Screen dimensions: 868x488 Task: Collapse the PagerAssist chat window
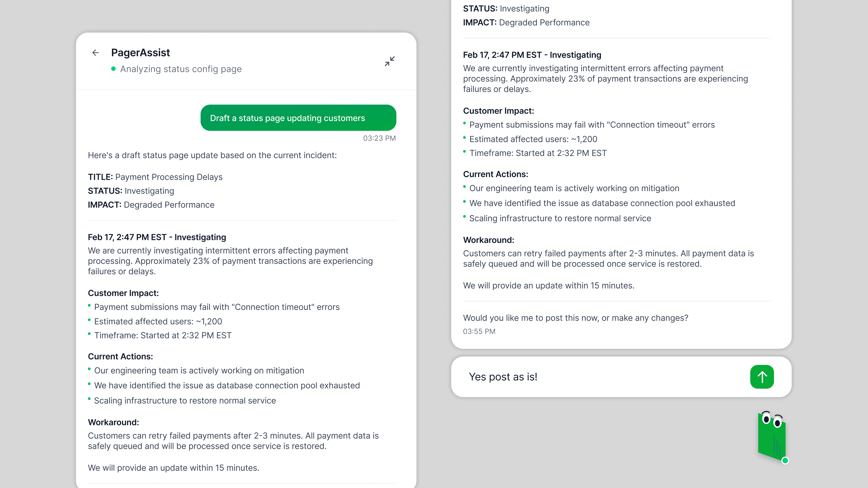tap(389, 61)
